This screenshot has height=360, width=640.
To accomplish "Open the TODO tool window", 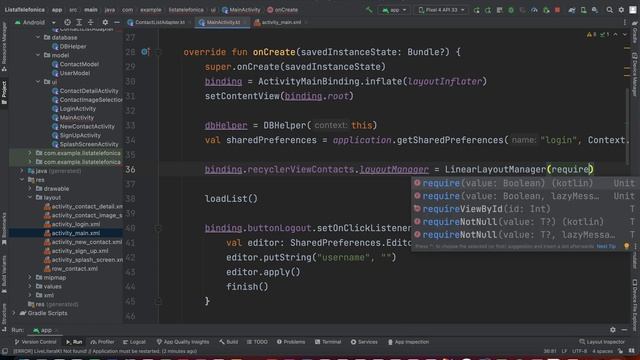I will (x=257, y=342).
